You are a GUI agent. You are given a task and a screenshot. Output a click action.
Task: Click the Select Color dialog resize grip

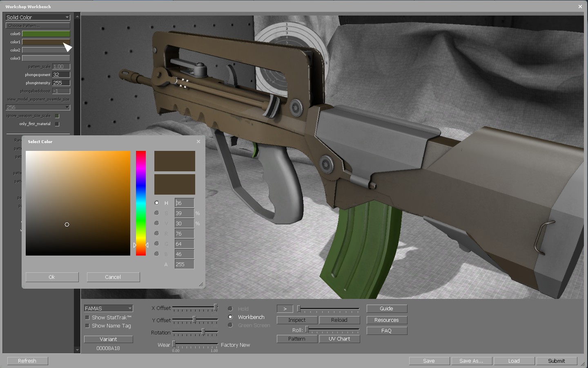coord(201,285)
